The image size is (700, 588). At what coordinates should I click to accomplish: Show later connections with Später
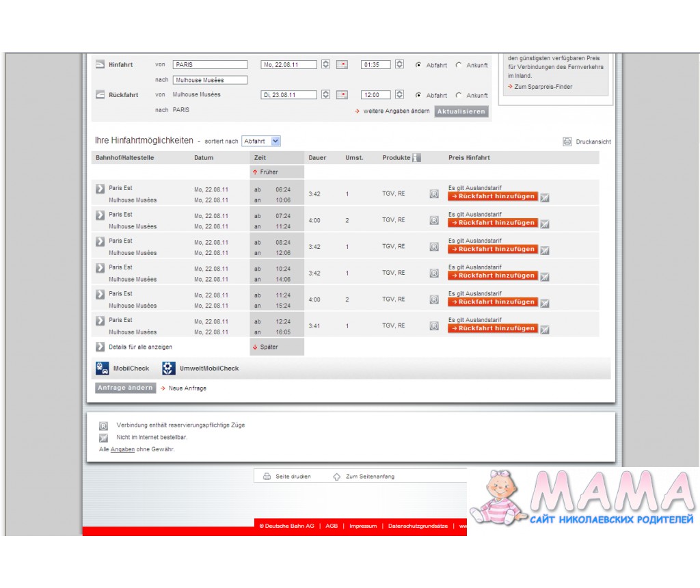tap(265, 347)
